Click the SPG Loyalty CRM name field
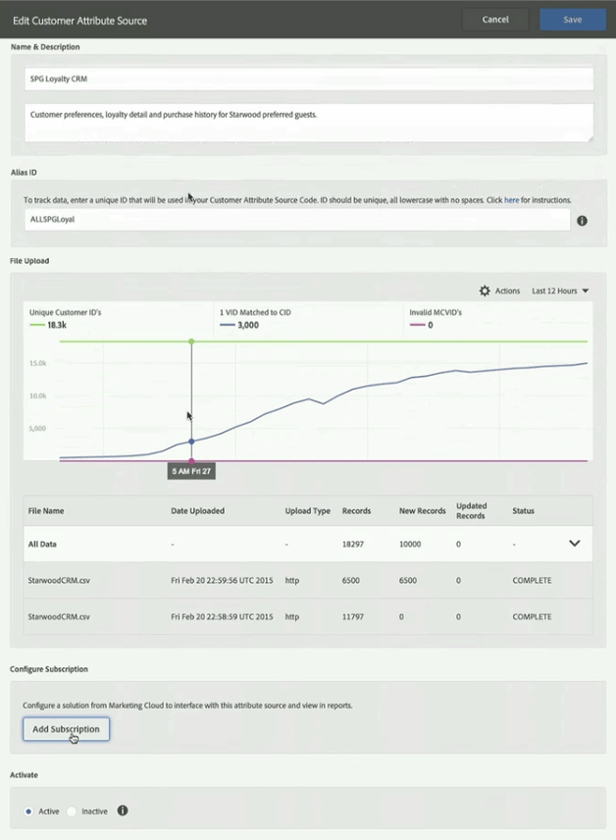This screenshot has height=840, width=616. pos(308,79)
